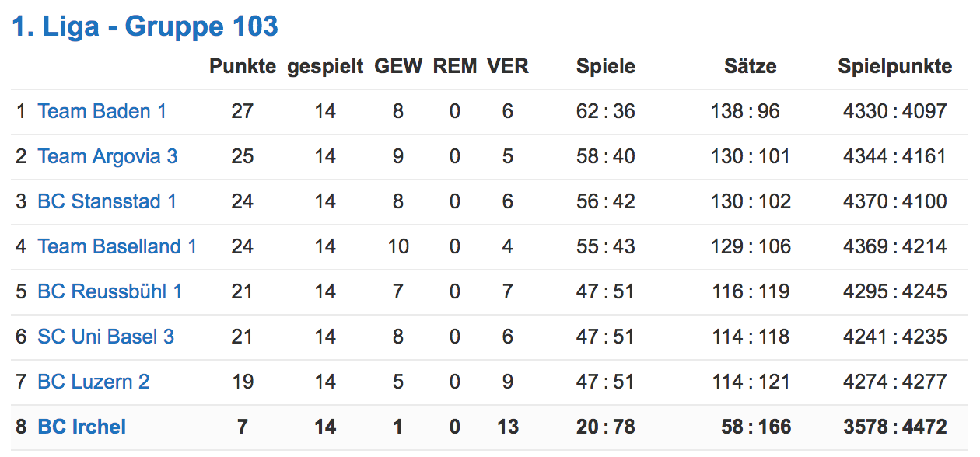Click the 1. Liga - Gruppe 103 heading
This screenshot has width=980, height=457.
tap(145, 26)
